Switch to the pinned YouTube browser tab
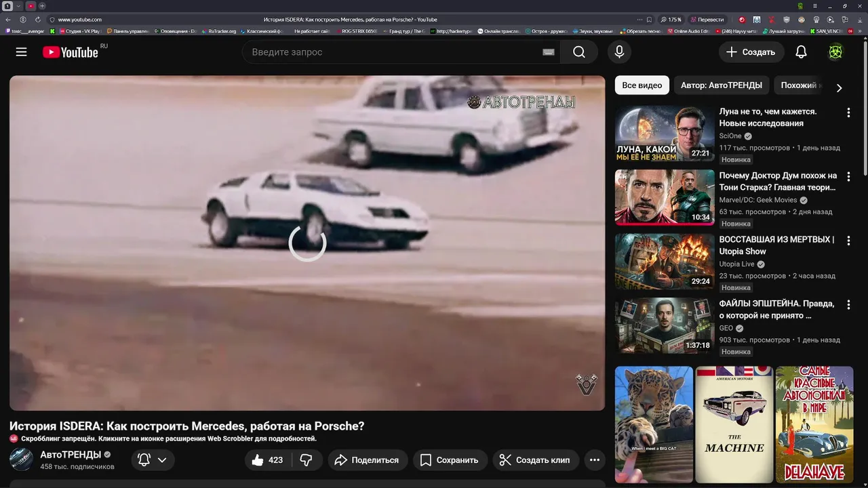Image resolution: width=868 pixels, height=488 pixels. pyautogui.click(x=31, y=6)
